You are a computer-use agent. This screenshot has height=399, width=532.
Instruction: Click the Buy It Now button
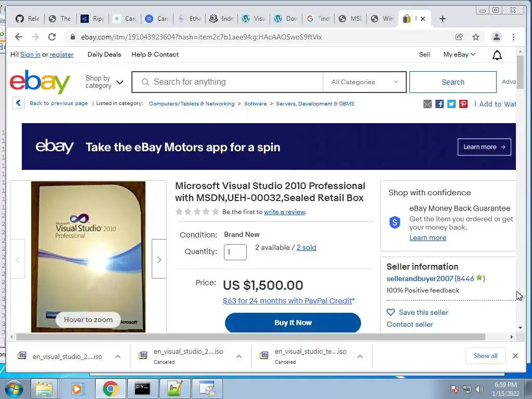point(293,323)
